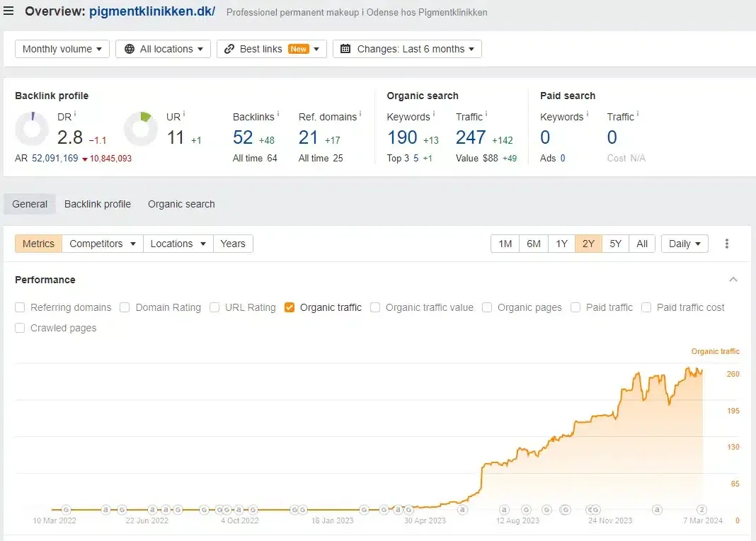Screen dimensions: 756x541
Task: Open the Daily interval dropdown
Action: coord(685,244)
